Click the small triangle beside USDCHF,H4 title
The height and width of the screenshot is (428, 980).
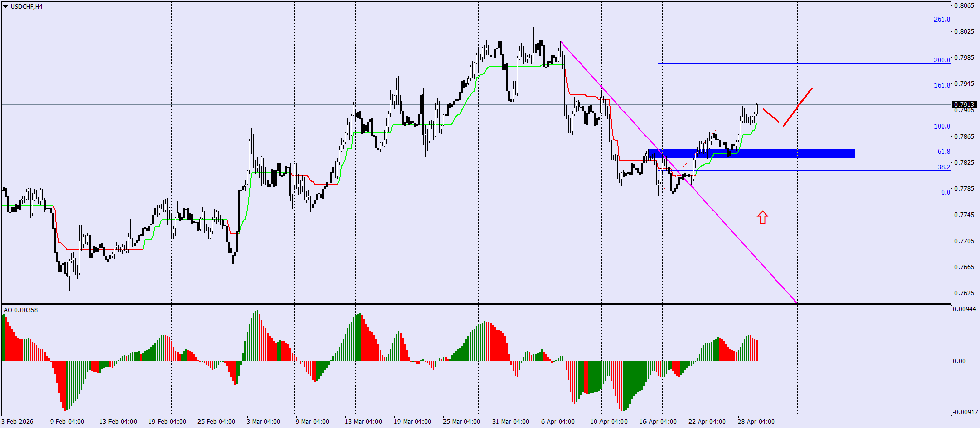(5, 7)
